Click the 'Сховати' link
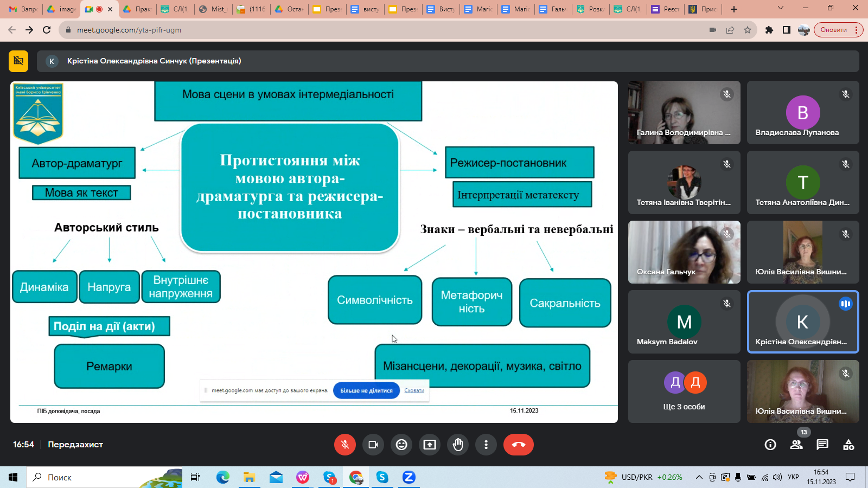 414,390
